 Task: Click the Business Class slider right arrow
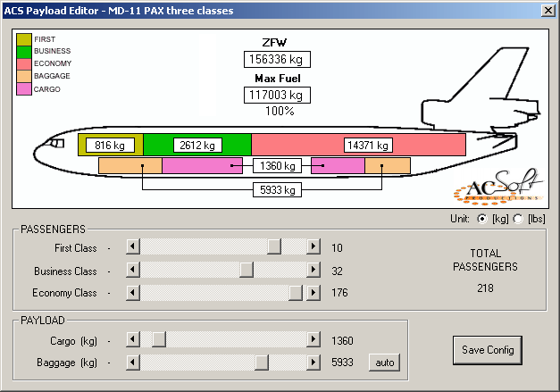[x=313, y=270]
